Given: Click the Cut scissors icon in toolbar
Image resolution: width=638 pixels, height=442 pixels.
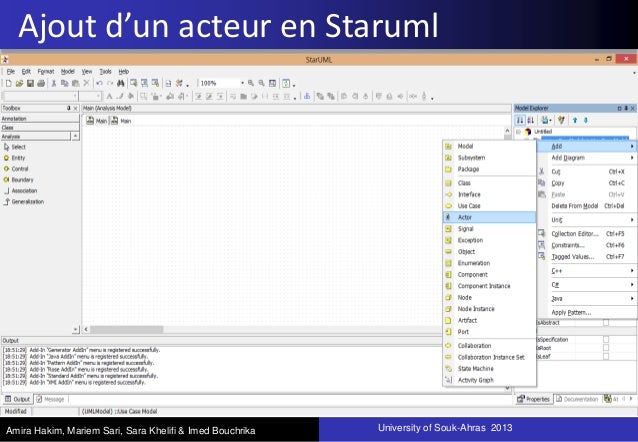Looking at the screenshot, I should coord(54,83).
